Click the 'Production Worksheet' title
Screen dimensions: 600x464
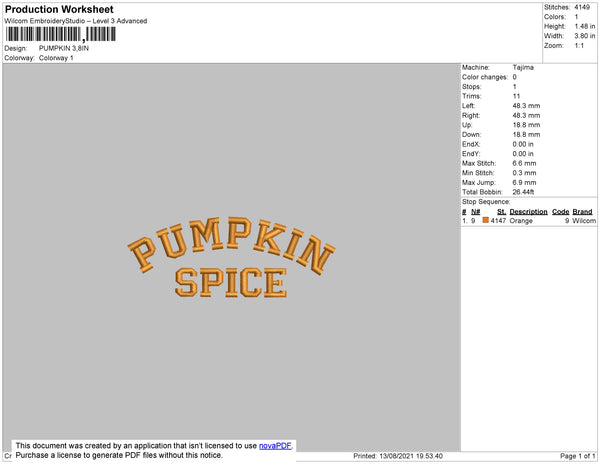tap(59, 9)
